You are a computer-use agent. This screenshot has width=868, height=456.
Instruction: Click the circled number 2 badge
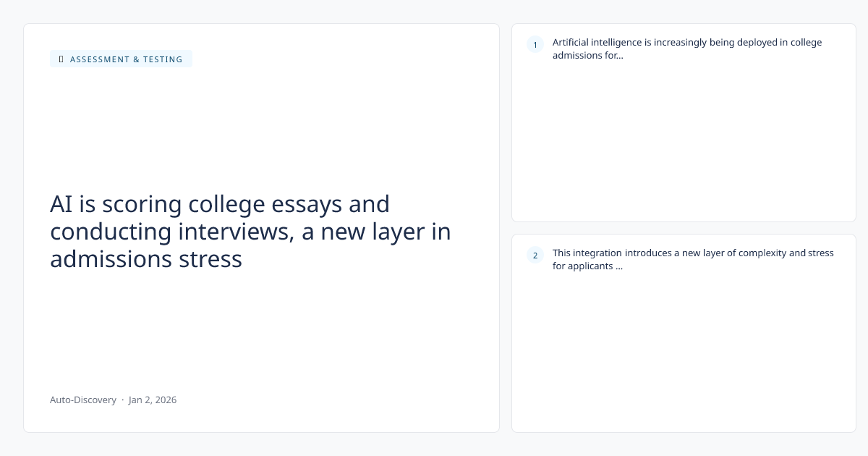point(535,255)
